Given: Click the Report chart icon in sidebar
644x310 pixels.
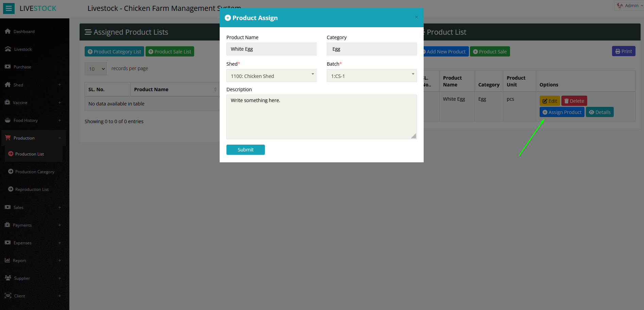Looking at the screenshot, I should [x=7, y=260].
